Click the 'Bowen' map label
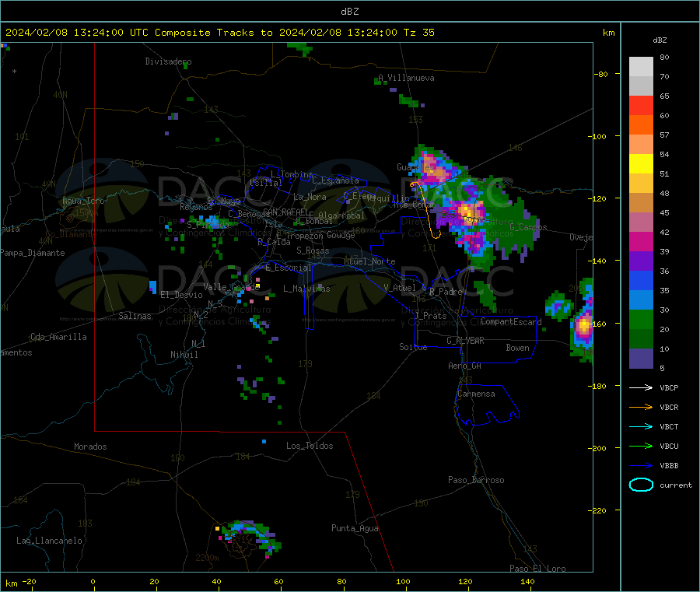Screen dimensions: 700x592 pos(517,348)
